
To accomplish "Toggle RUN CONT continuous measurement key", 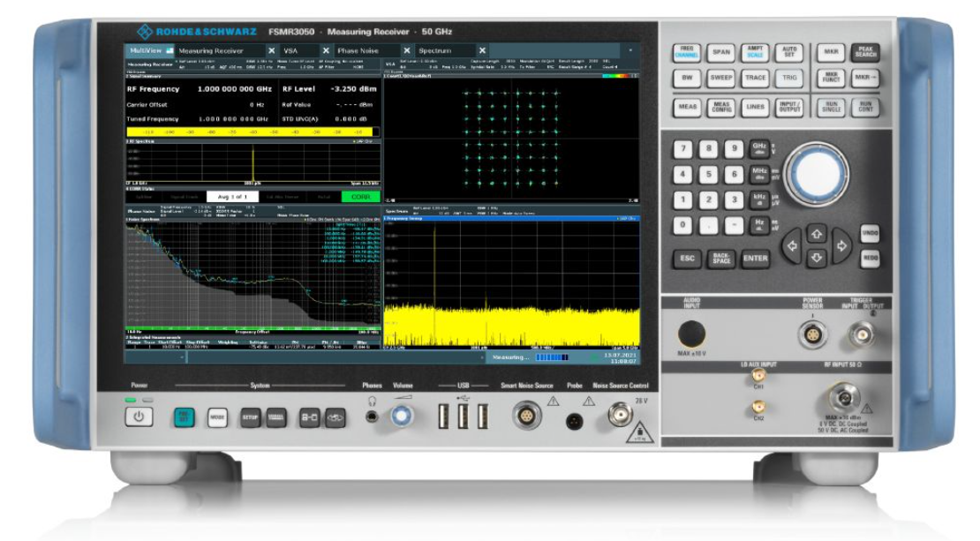I will (865, 107).
